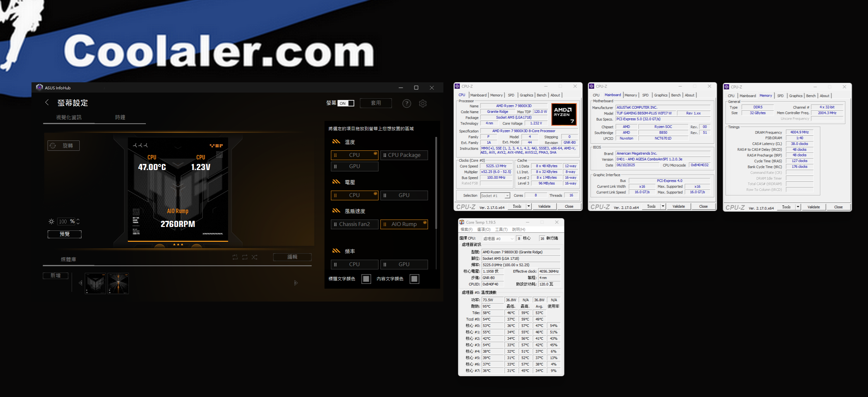
Task: Toggle CPU Package temperature item
Action: click(x=404, y=155)
